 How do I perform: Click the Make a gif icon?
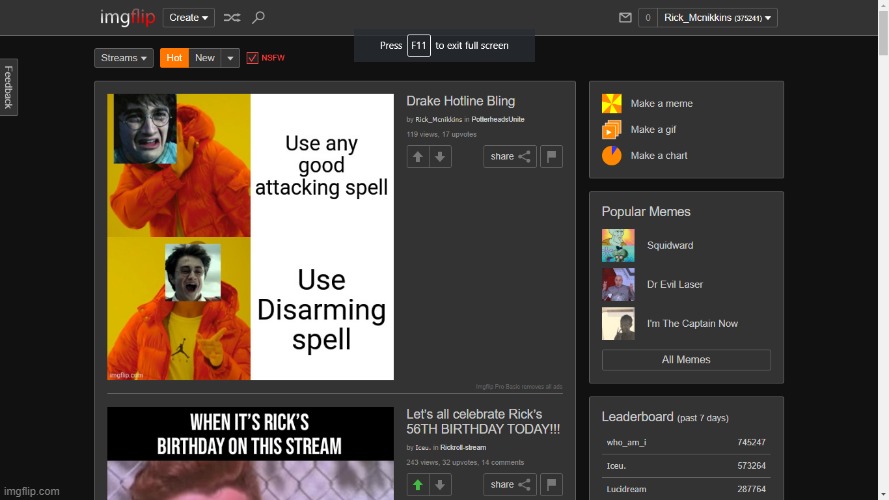coord(612,130)
